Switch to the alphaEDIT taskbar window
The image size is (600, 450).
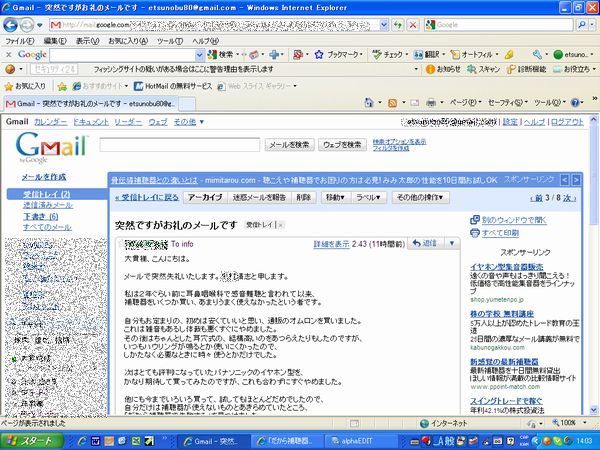[360, 441]
